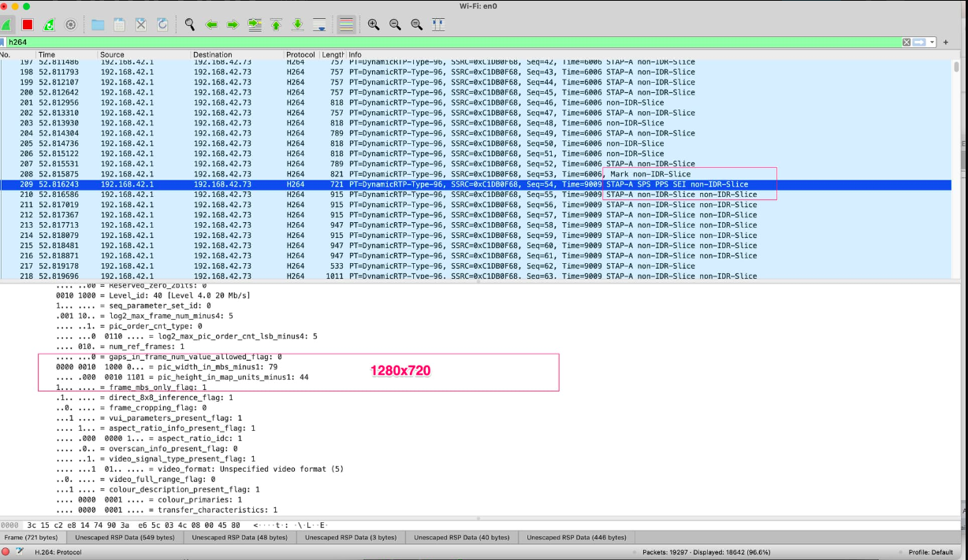
Task: Reload this capture file
Action: tap(162, 24)
